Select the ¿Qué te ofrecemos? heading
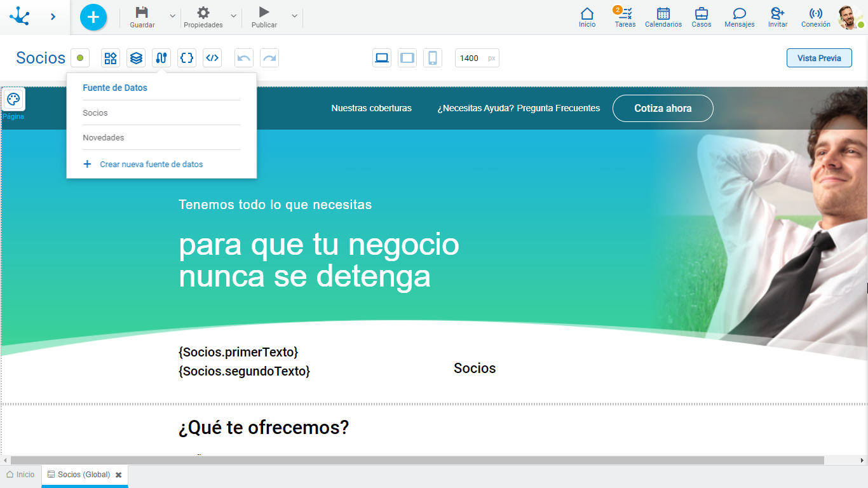Screen dimensions: 868x488 tap(264, 428)
